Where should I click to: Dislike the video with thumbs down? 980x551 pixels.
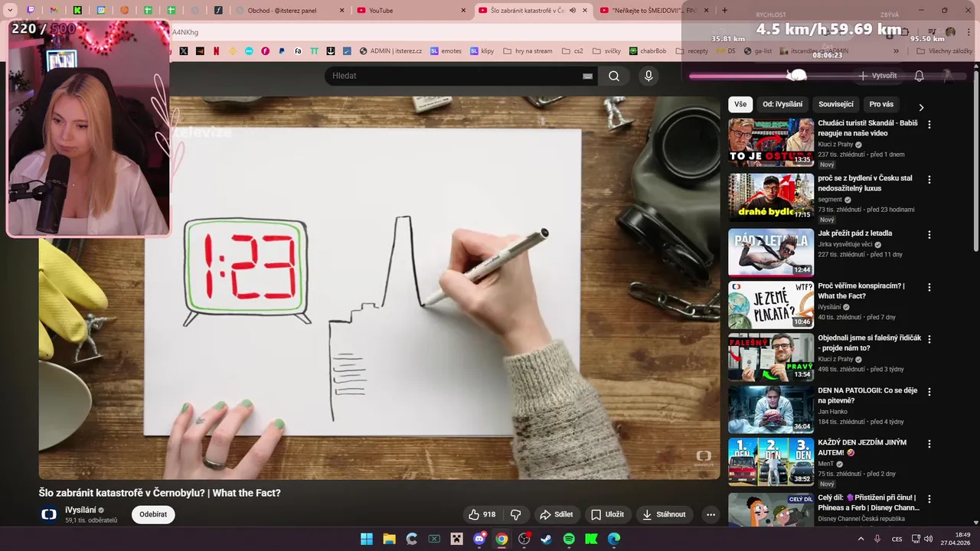[516, 514]
